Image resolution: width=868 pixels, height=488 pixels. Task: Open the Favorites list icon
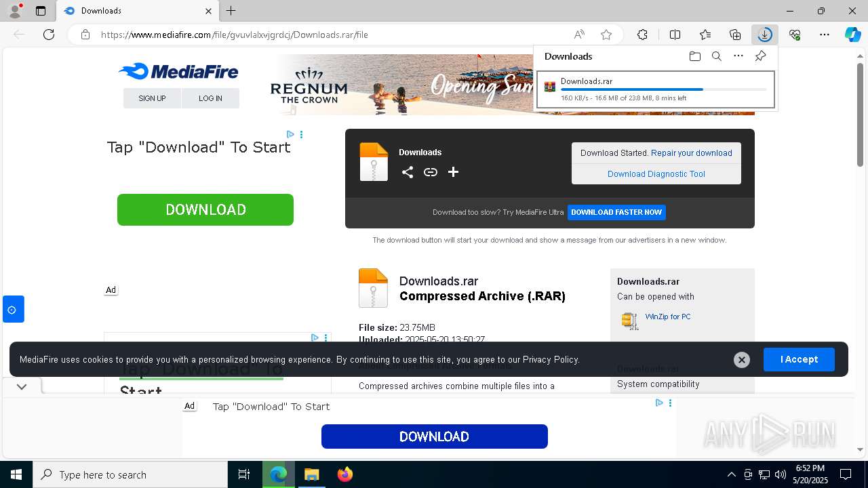tap(705, 35)
